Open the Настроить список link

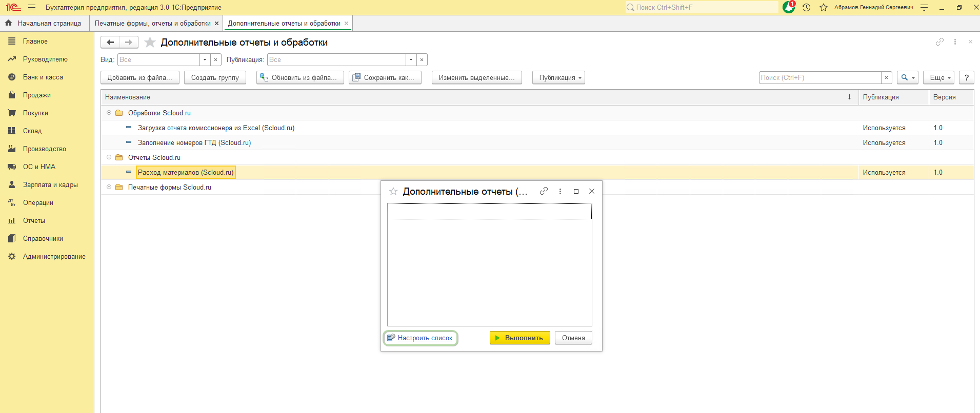pos(425,338)
